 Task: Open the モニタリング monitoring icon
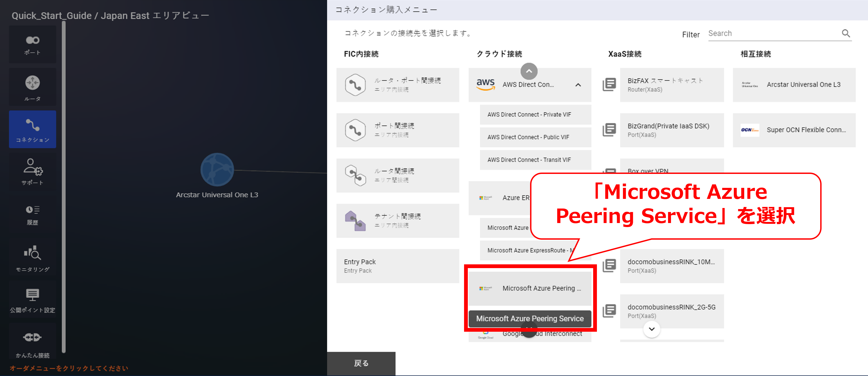(x=32, y=258)
